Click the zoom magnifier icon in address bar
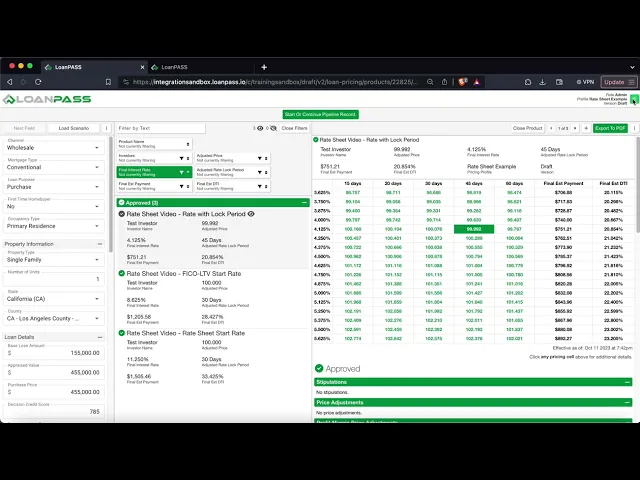The width and height of the screenshot is (640, 480). [430, 82]
